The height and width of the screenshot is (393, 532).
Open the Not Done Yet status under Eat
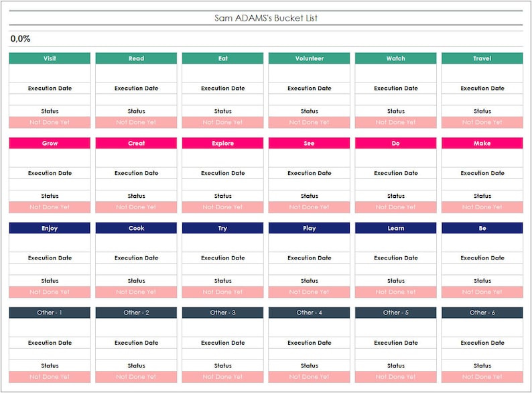point(222,122)
